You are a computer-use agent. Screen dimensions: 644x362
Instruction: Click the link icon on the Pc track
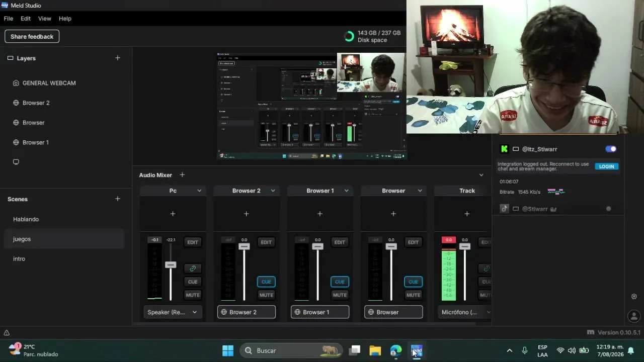pos(193,268)
